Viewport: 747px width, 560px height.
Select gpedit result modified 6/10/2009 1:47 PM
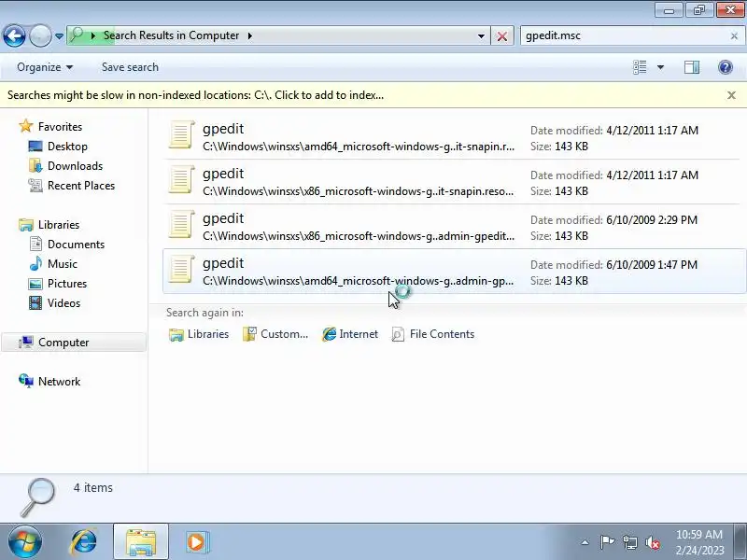coord(454,271)
